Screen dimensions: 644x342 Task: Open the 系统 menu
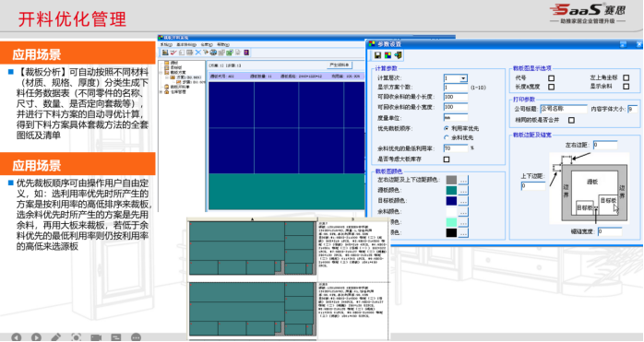coord(166,44)
